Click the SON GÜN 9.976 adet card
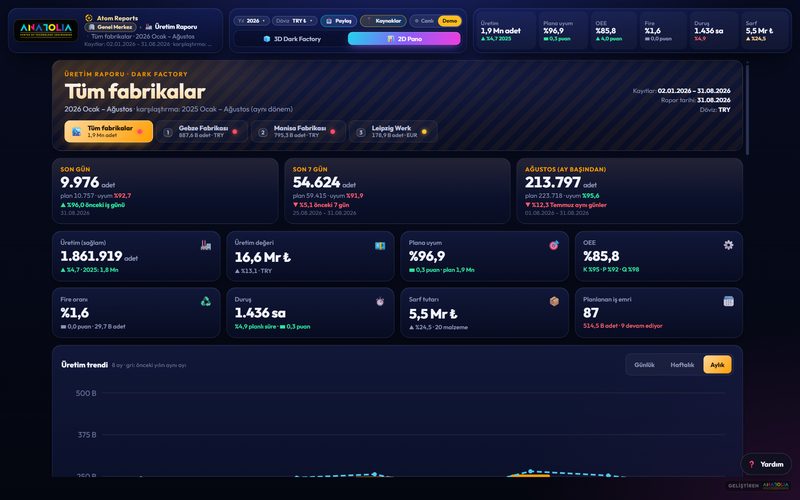 click(165, 191)
